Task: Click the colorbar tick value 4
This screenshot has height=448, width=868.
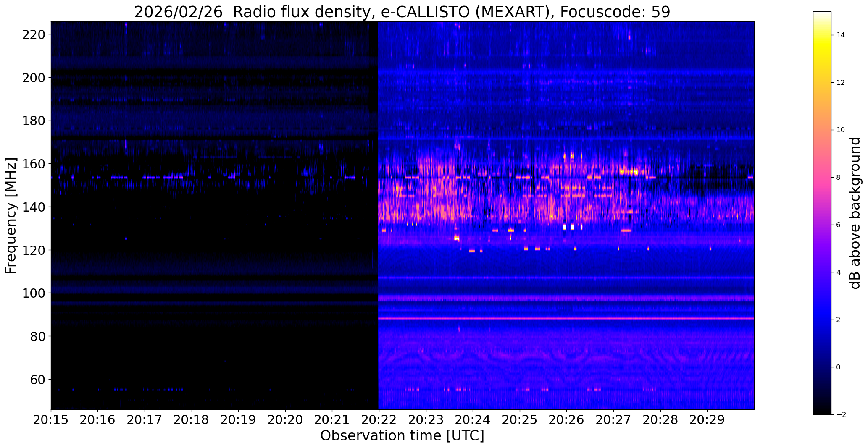Action: pyautogui.click(x=839, y=272)
